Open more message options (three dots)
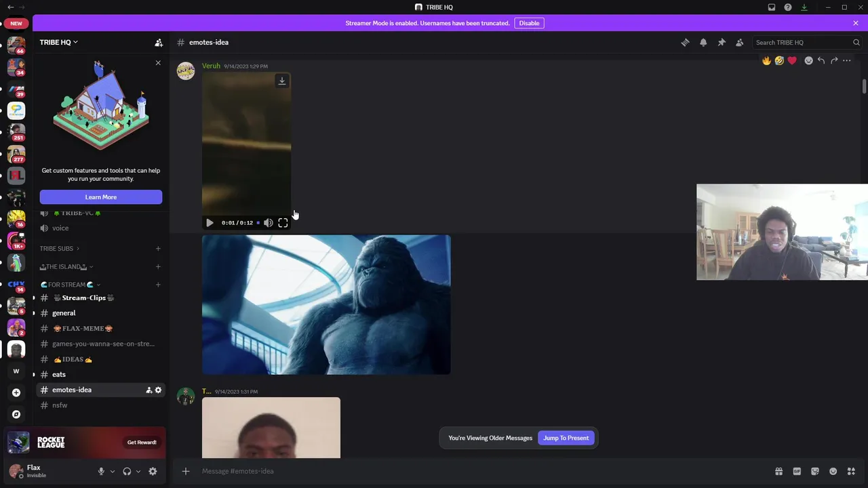868x488 pixels. (847, 60)
